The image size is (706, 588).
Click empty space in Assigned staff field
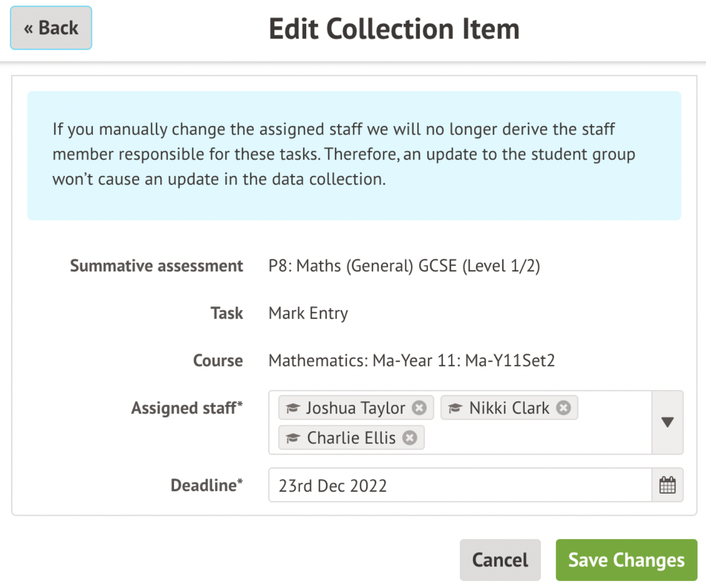coord(534,438)
